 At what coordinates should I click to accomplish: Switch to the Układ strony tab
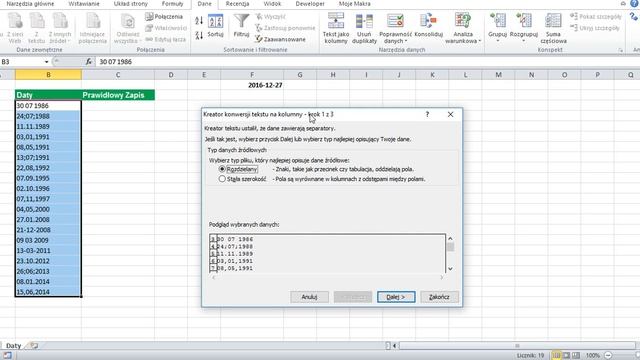(131, 4)
